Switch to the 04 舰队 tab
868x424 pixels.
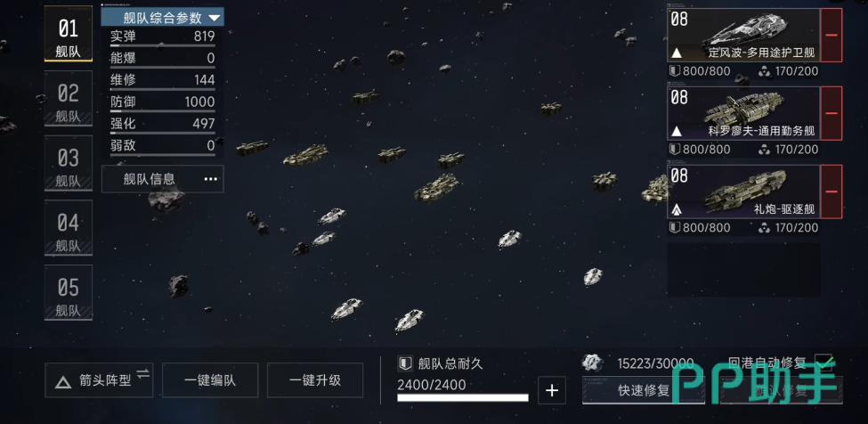[69, 228]
